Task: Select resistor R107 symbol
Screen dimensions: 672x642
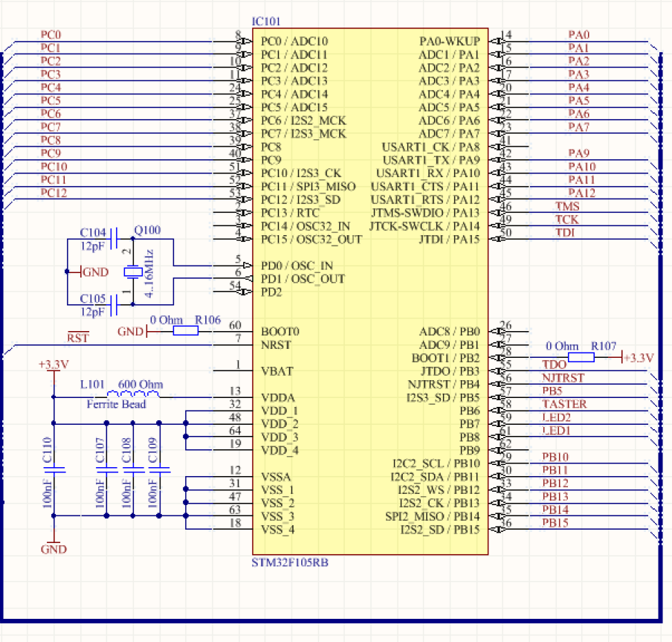Action: coord(581,357)
